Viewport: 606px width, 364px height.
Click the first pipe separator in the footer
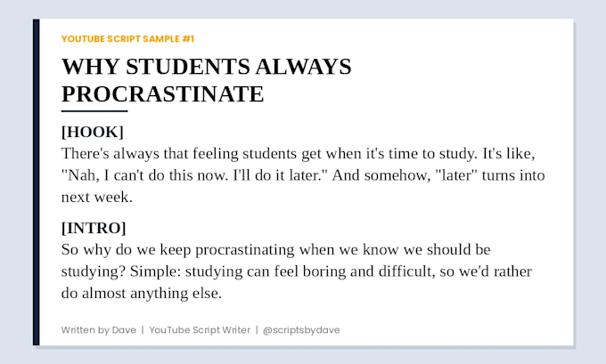tap(143, 330)
